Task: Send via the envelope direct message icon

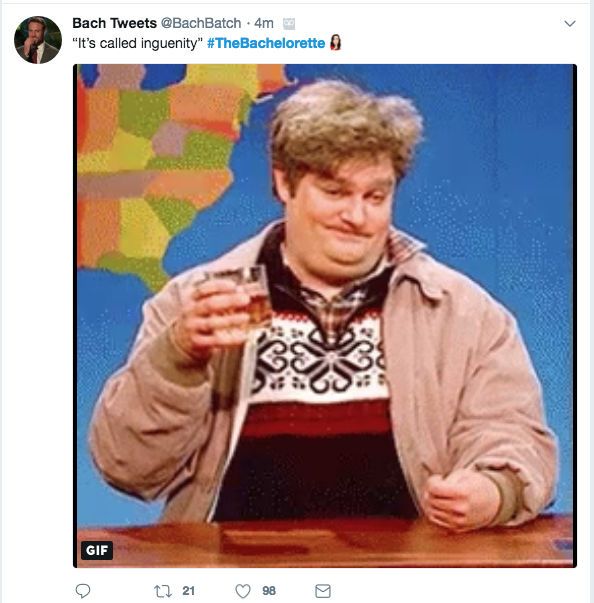Action: pyautogui.click(x=323, y=591)
